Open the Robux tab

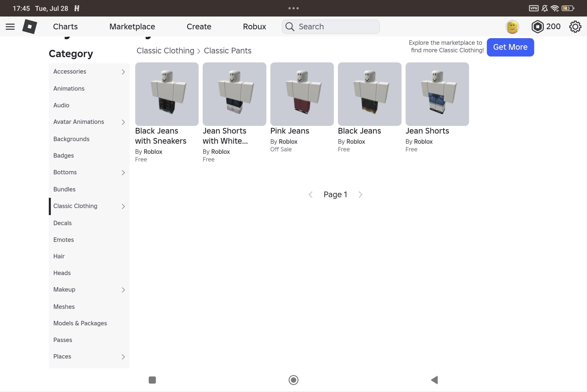pos(254,27)
